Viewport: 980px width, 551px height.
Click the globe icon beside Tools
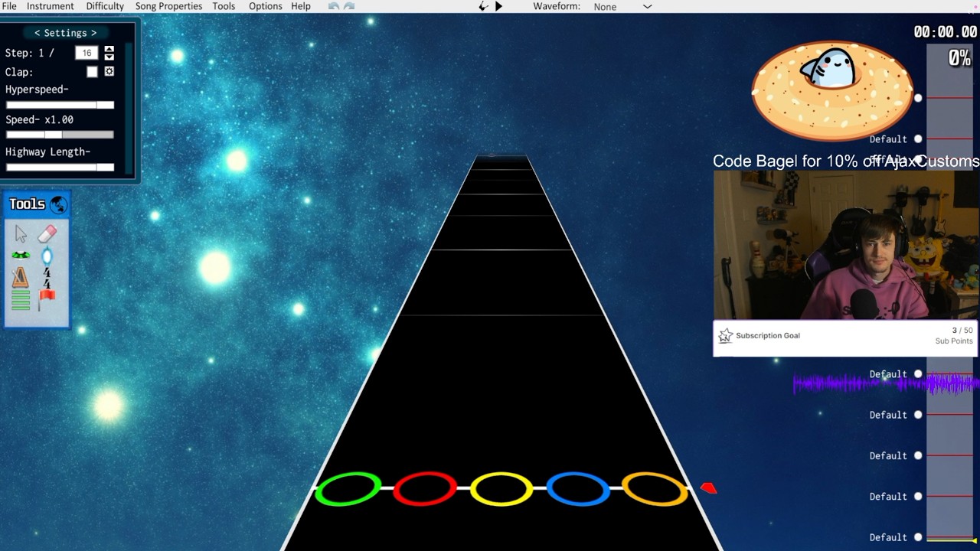point(58,204)
